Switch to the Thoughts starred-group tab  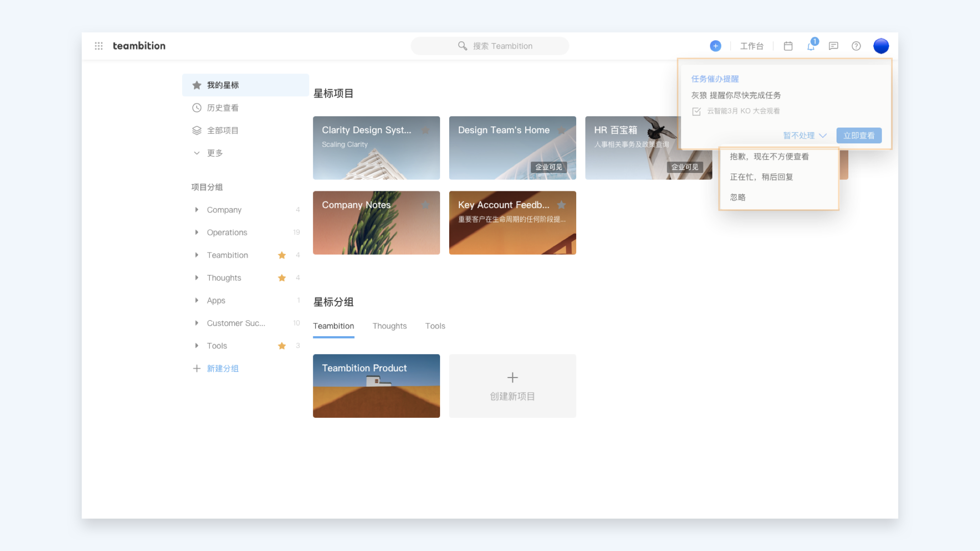(389, 326)
